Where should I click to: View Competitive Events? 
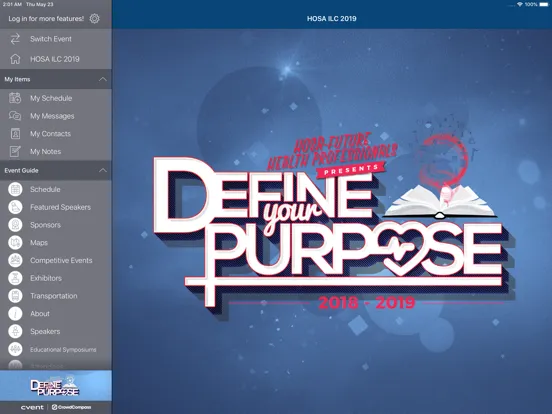56,260
